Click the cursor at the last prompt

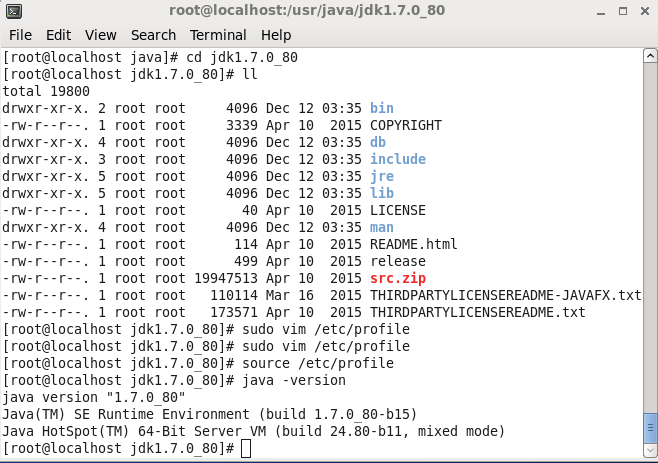tap(246, 448)
